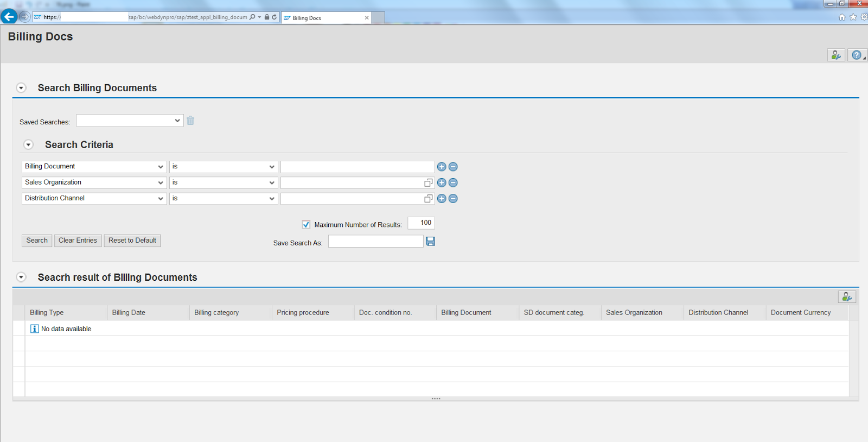This screenshot has height=442, width=868.
Task: Open favorites star icon
Action: 853,17
